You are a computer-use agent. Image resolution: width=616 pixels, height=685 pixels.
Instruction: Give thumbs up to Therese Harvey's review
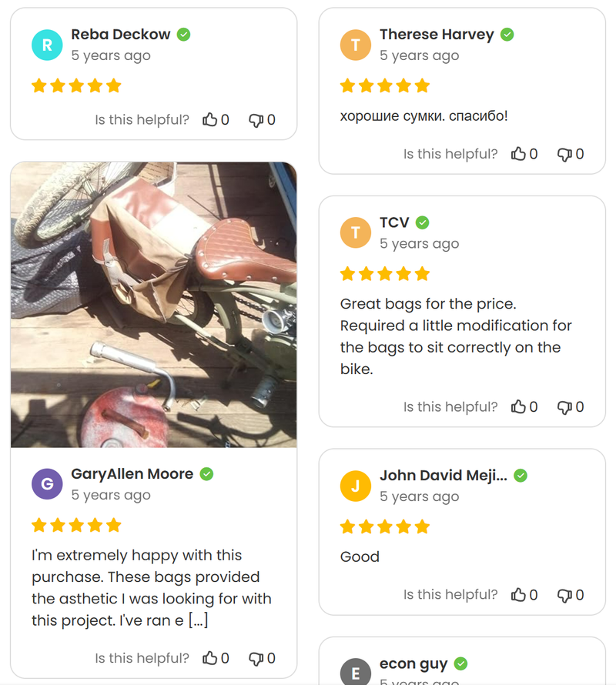pos(518,154)
